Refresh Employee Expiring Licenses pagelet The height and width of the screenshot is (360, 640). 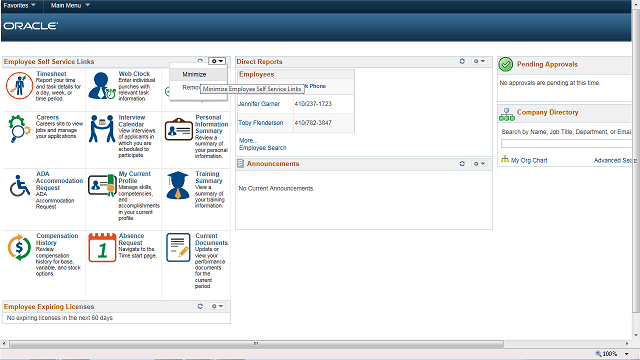(200, 306)
